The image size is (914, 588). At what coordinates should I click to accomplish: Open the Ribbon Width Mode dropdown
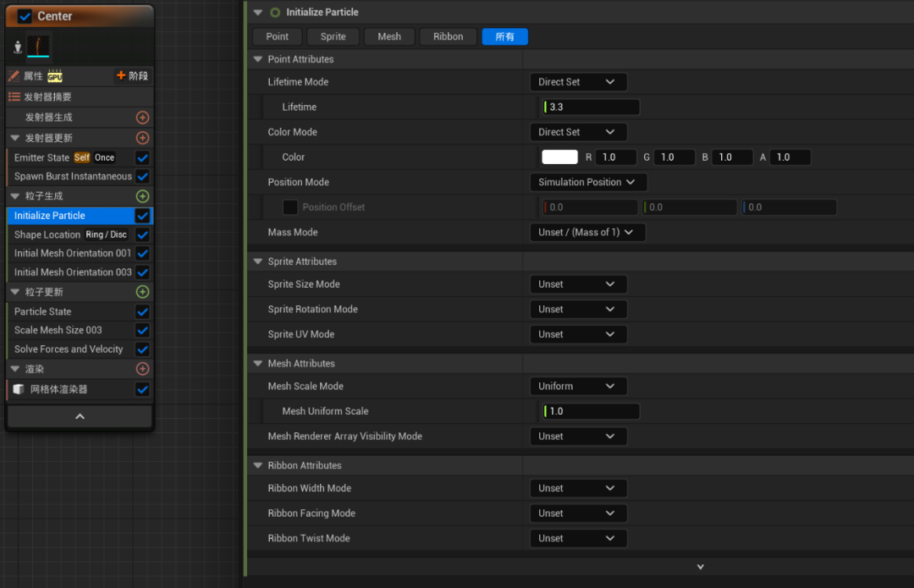[578, 488]
